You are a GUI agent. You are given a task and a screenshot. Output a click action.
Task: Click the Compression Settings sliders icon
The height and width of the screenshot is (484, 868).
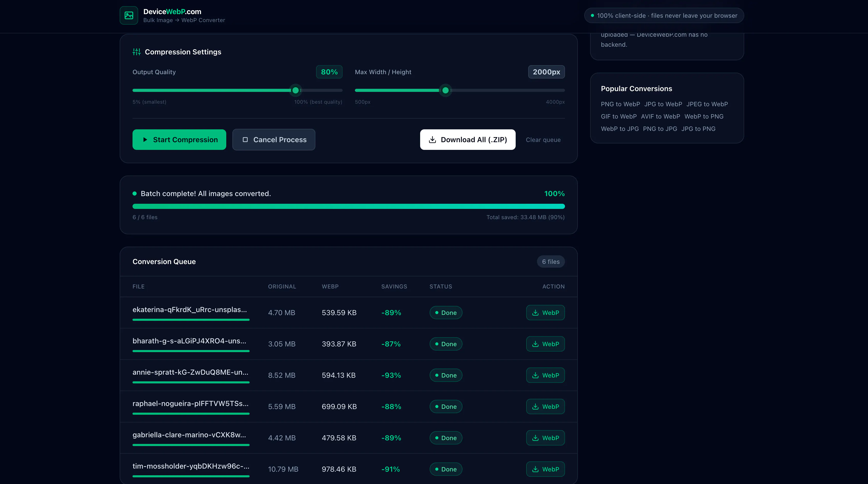click(x=136, y=52)
